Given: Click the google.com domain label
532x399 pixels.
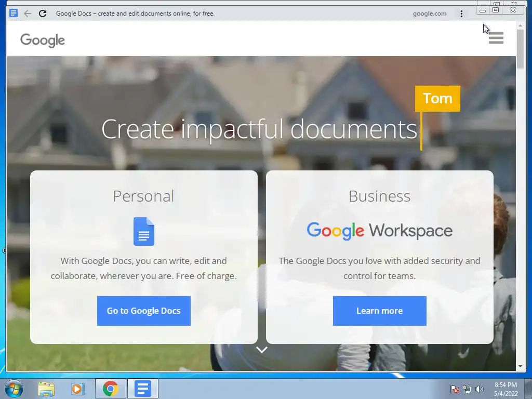Looking at the screenshot, I should [x=430, y=14].
